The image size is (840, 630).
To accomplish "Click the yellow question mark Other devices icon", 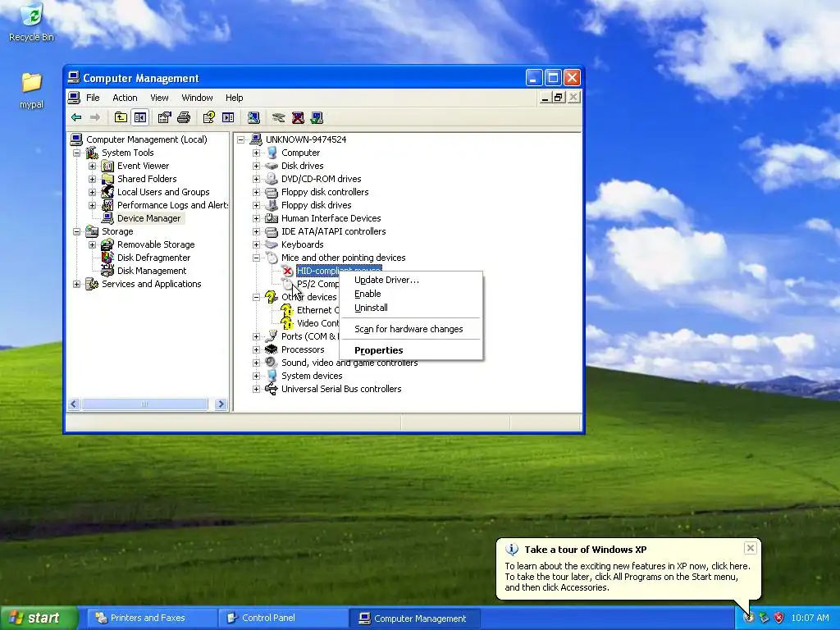I will tap(272, 297).
